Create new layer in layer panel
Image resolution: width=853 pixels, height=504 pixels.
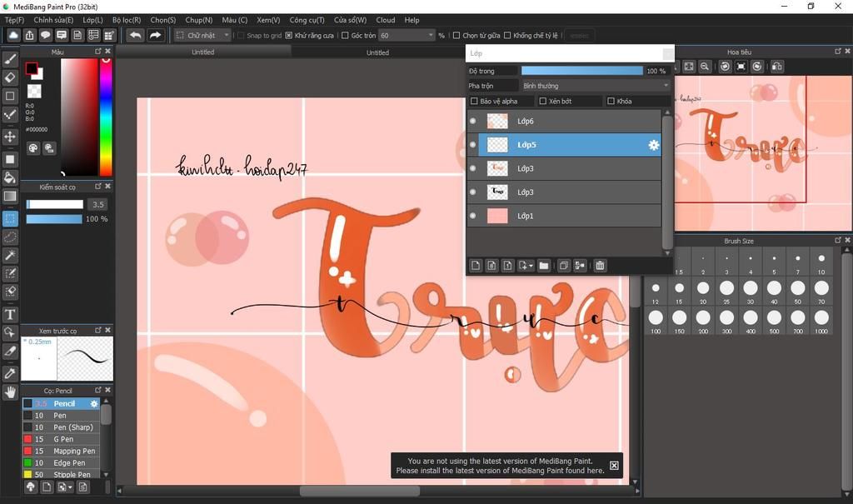(x=476, y=266)
